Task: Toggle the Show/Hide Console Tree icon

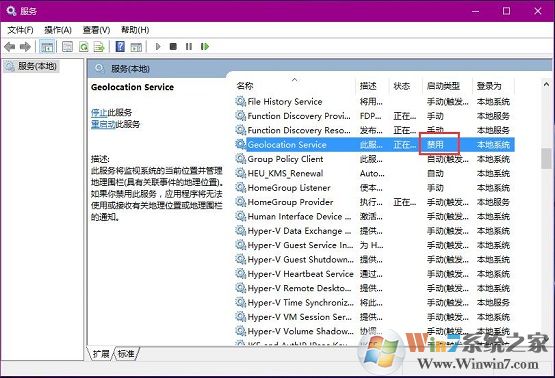Action: click(x=47, y=47)
